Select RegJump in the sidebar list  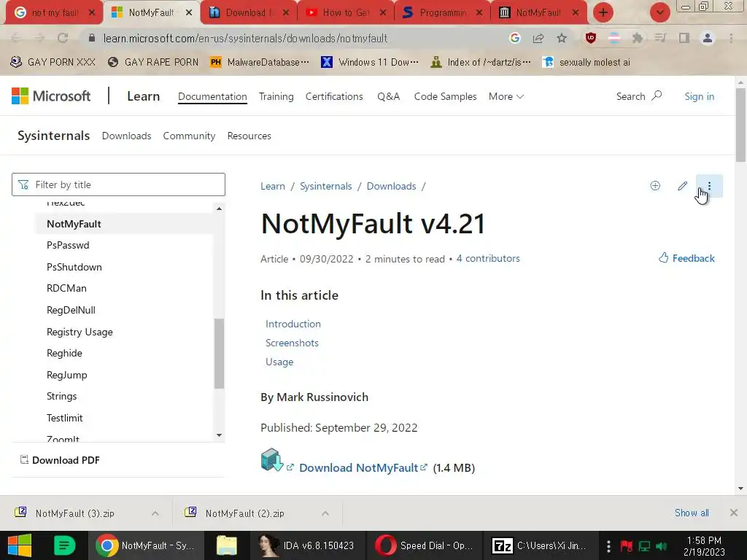pos(66,375)
